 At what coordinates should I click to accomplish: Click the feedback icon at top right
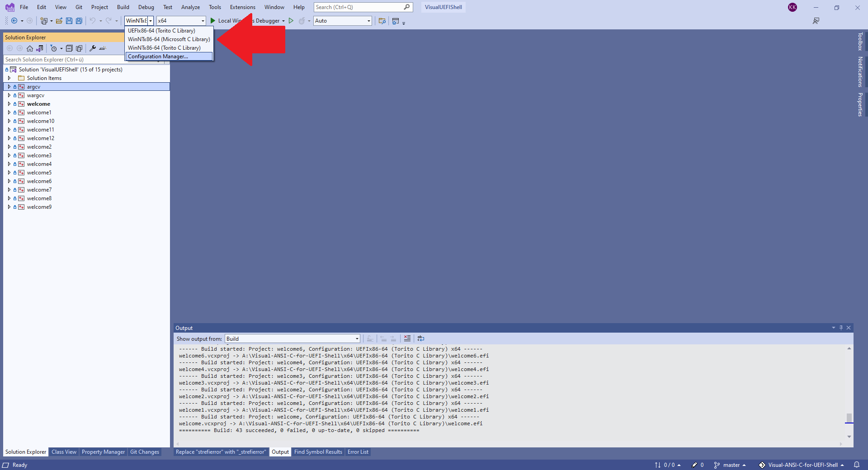click(816, 21)
